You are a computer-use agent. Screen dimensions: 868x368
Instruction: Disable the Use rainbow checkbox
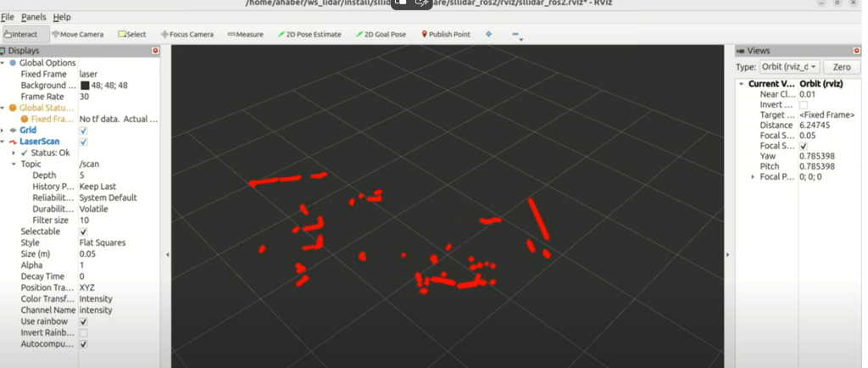click(83, 322)
